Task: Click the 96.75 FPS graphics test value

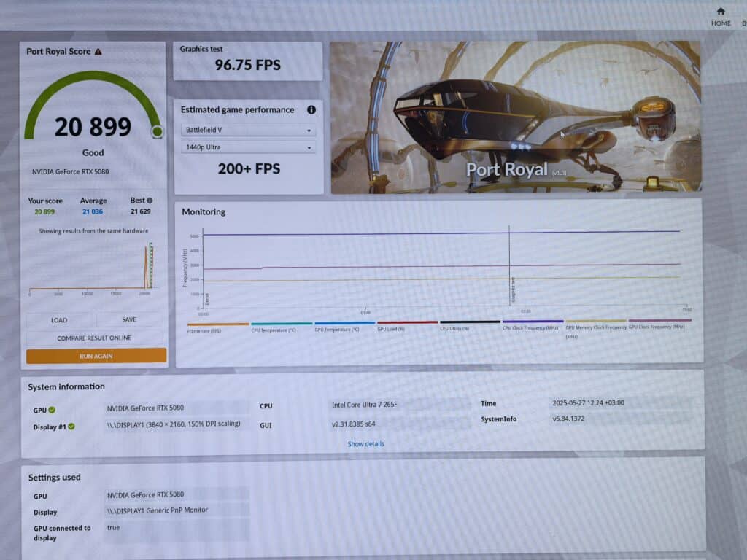Action: pos(248,65)
